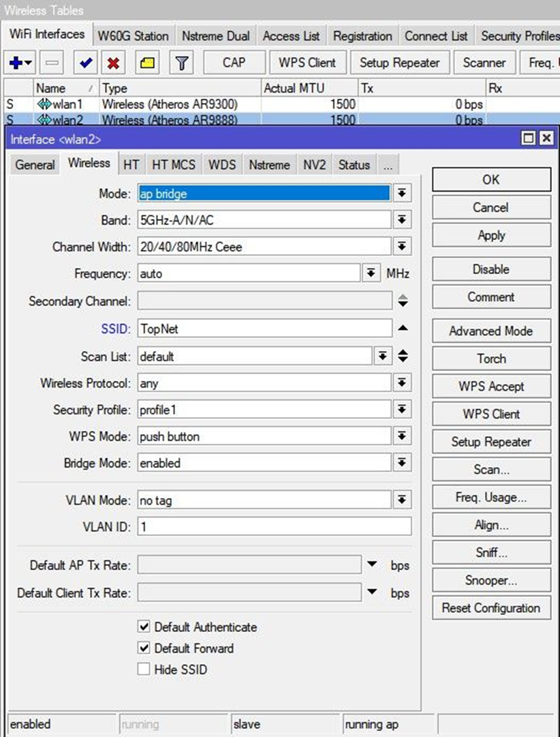Close the Interface wlan2 dialog

click(x=546, y=138)
